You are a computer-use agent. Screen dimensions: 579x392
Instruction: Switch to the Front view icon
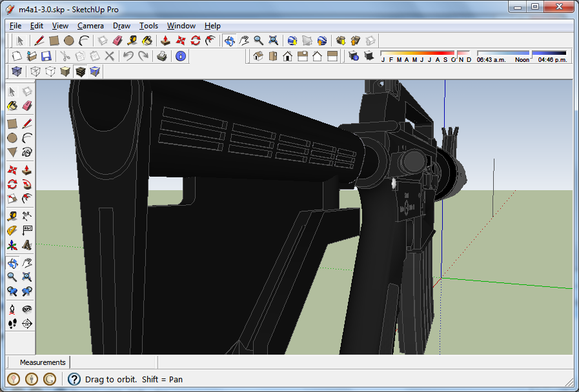click(x=288, y=56)
